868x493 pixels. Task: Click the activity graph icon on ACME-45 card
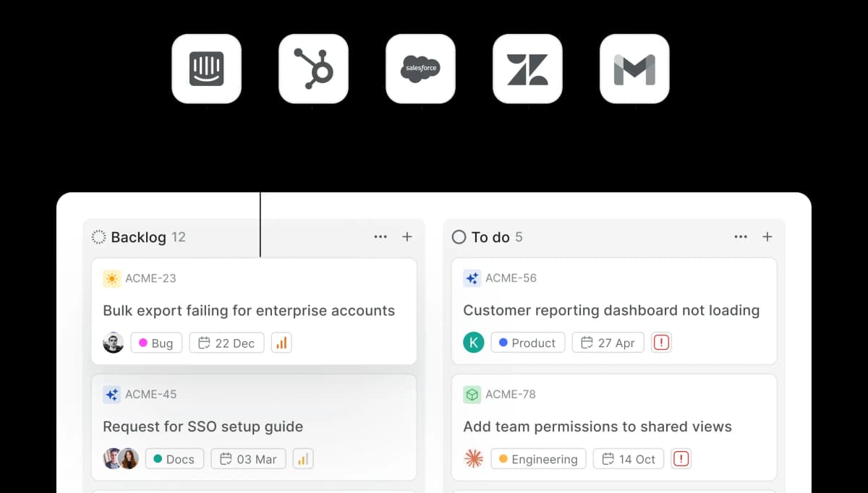pyautogui.click(x=302, y=458)
